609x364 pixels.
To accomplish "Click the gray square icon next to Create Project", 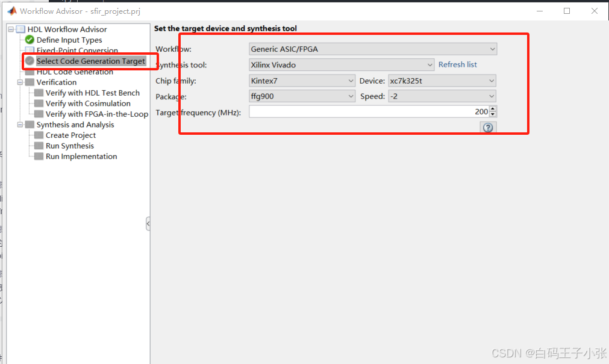I will click(39, 135).
